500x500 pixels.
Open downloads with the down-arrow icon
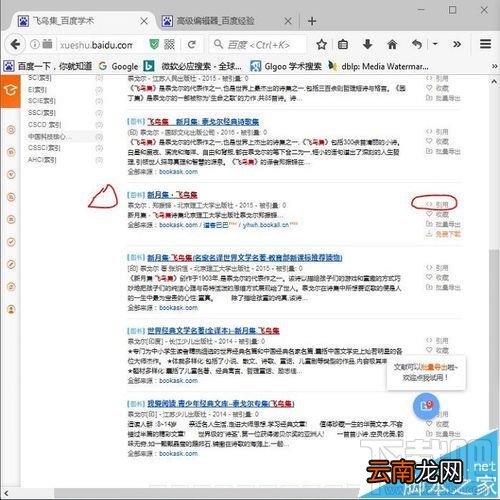click(367, 44)
